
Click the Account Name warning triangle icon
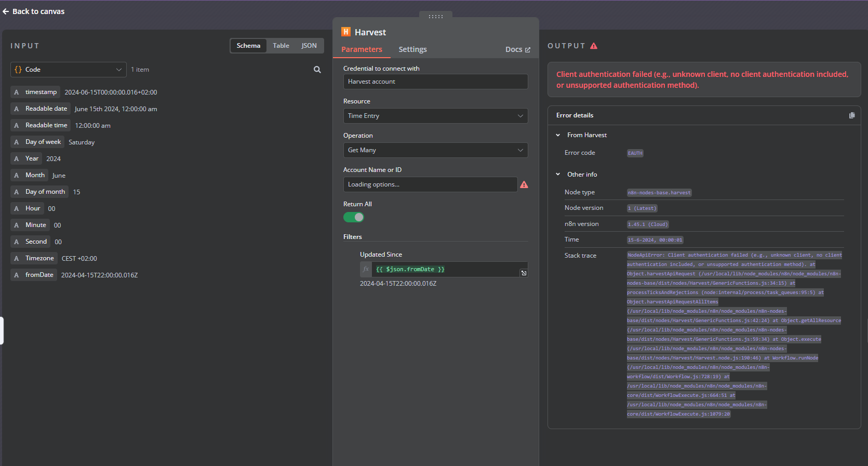tap(524, 184)
